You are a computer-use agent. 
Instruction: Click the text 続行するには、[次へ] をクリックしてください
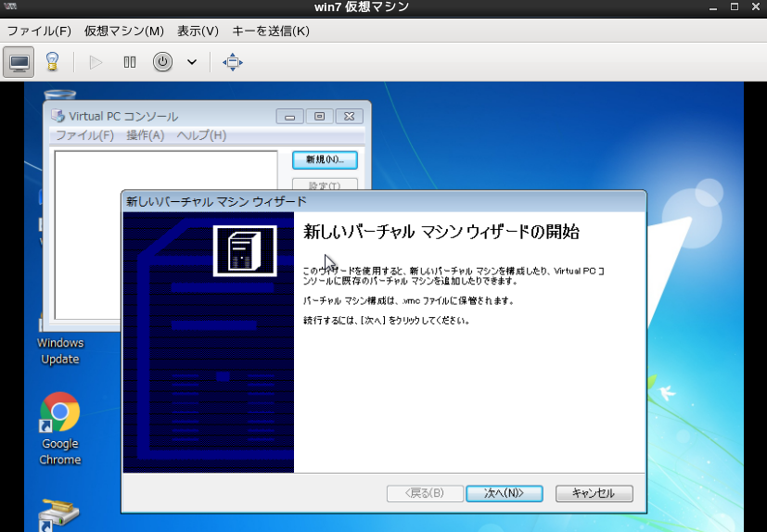click(387, 321)
